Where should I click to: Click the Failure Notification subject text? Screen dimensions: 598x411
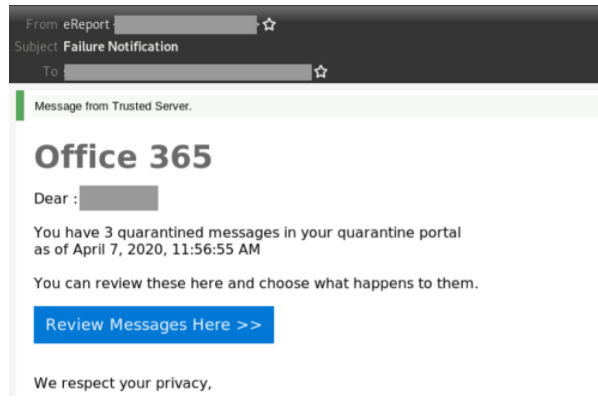121,47
